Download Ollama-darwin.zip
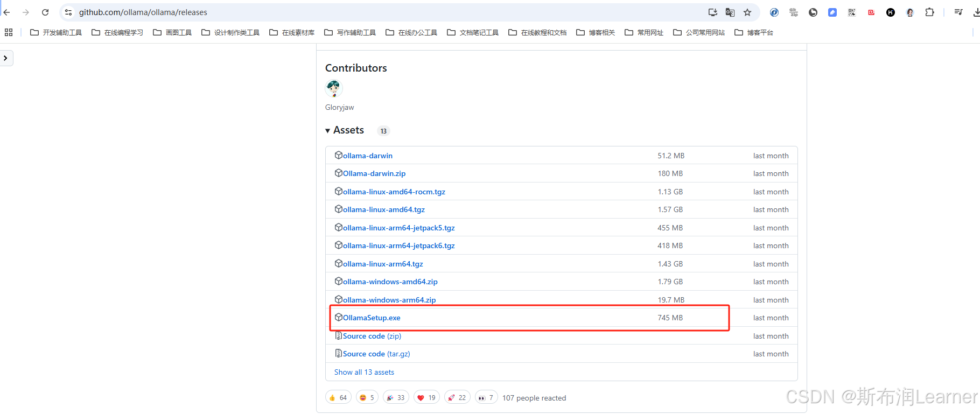 (374, 173)
